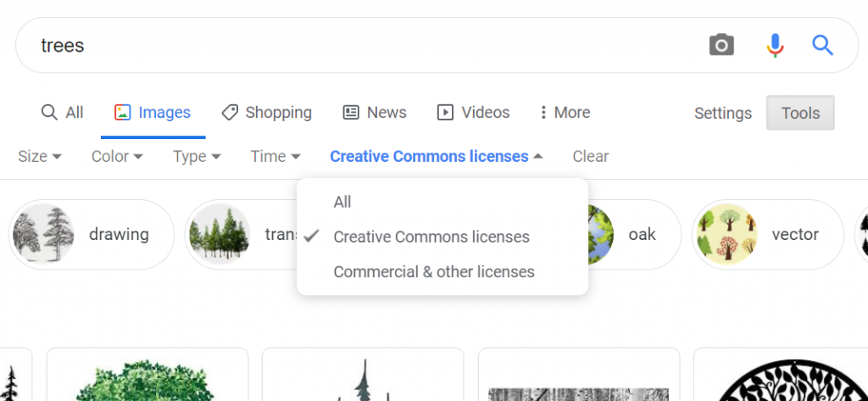
Task: Open Settings link
Action: pyautogui.click(x=723, y=113)
